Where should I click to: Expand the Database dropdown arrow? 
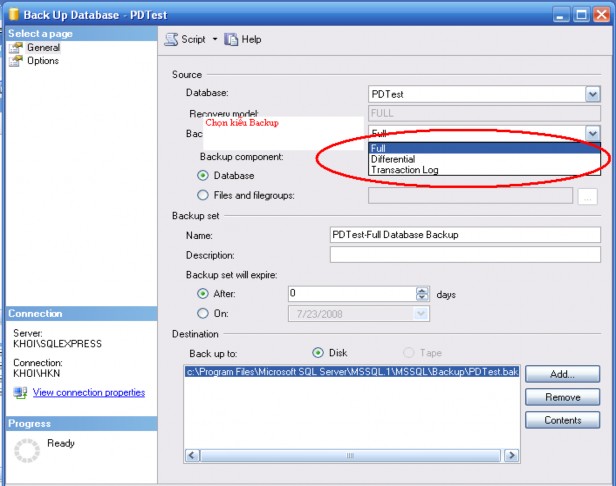point(593,94)
